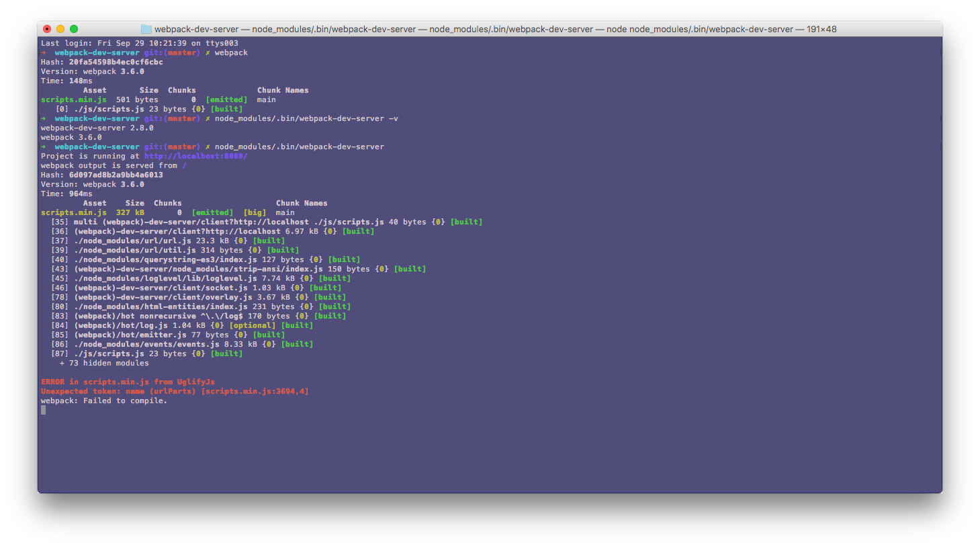Screen dimensions: 980x547
Task: Click the 'Time: 148ms' line
Action: click(66, 81)
